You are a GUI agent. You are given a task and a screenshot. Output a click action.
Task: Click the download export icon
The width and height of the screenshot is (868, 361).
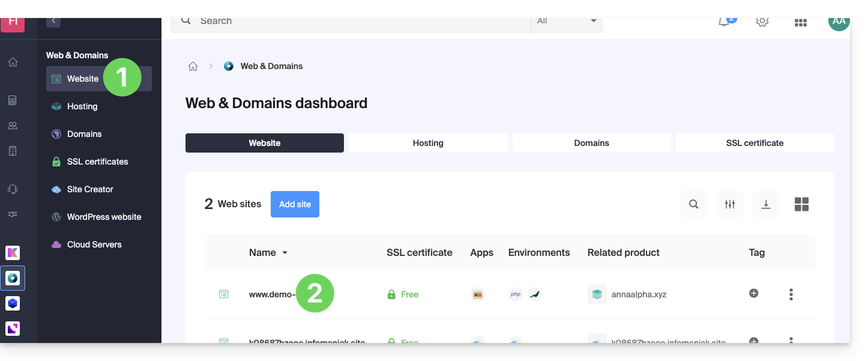click(x=766, y=204)
